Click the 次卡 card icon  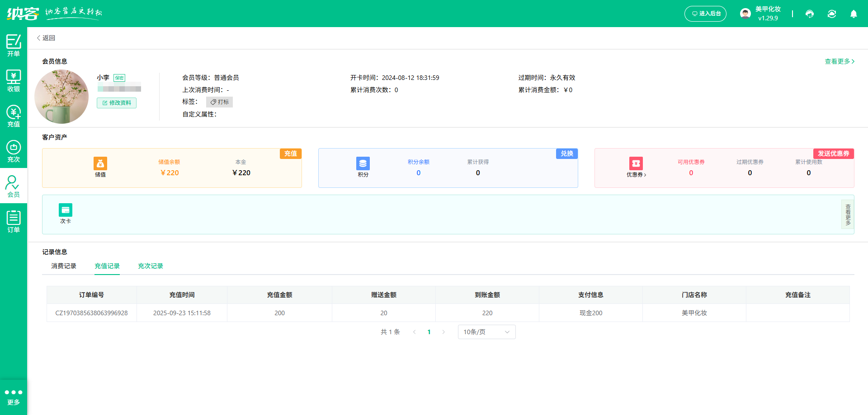pos(66,210)
